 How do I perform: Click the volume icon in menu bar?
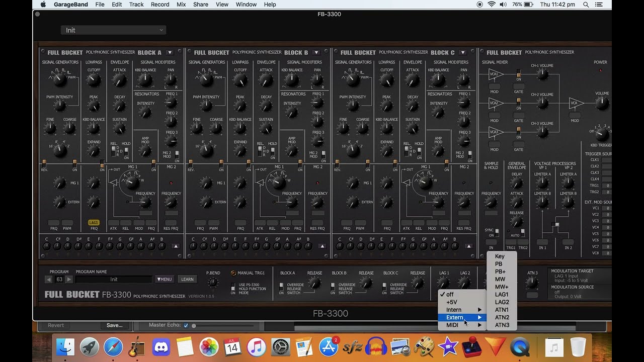(504, 5)
